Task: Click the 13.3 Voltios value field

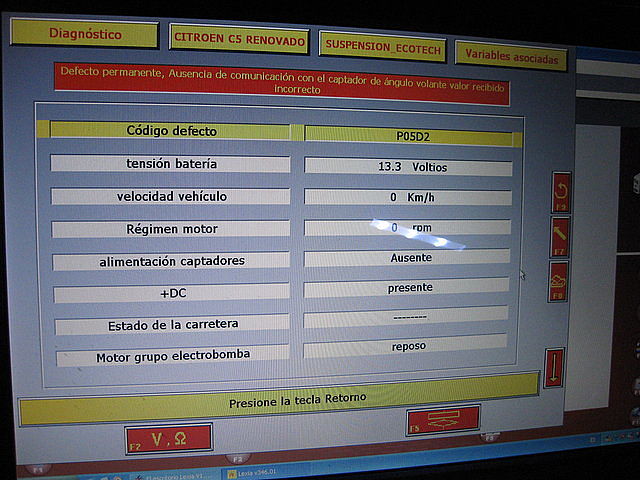Action: point(410,167)
